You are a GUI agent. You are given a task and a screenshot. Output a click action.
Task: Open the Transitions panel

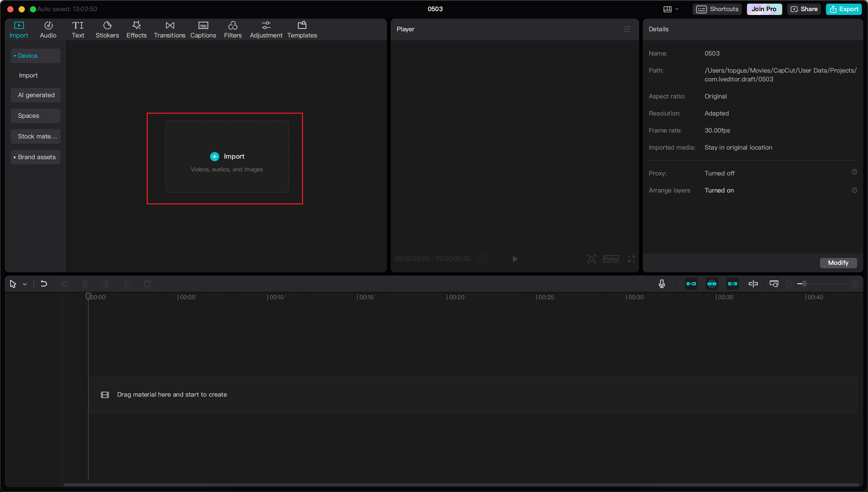(169, 29)
